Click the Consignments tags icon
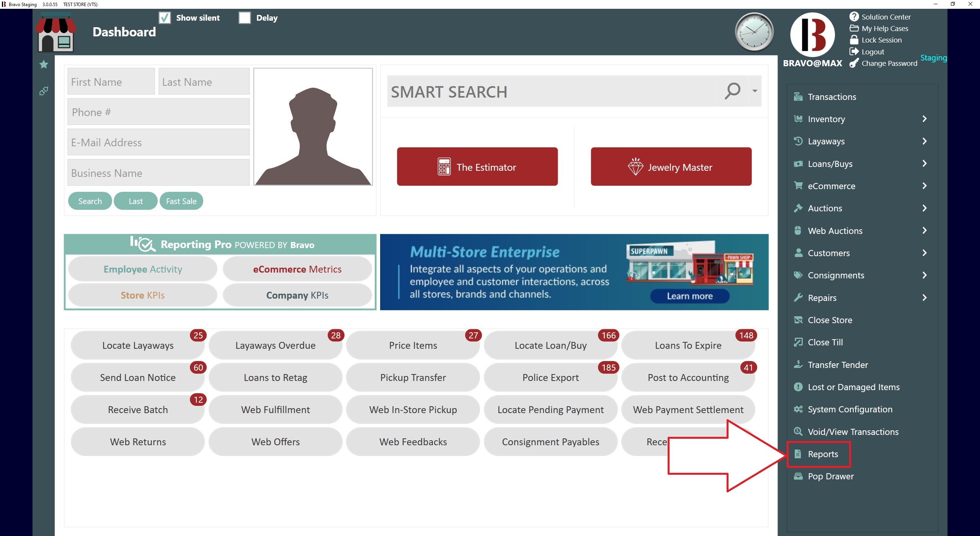The image size is (980, 536). pos(798,275)
